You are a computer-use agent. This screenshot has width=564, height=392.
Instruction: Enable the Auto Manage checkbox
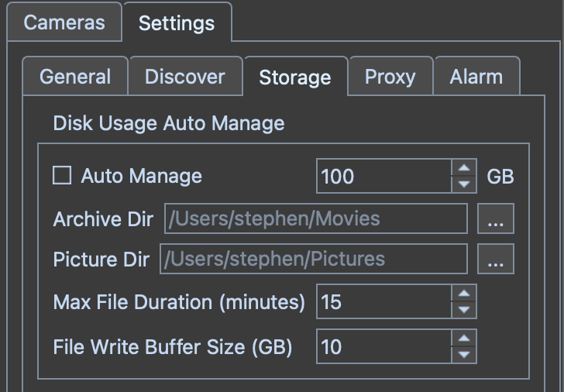point(62,176)
